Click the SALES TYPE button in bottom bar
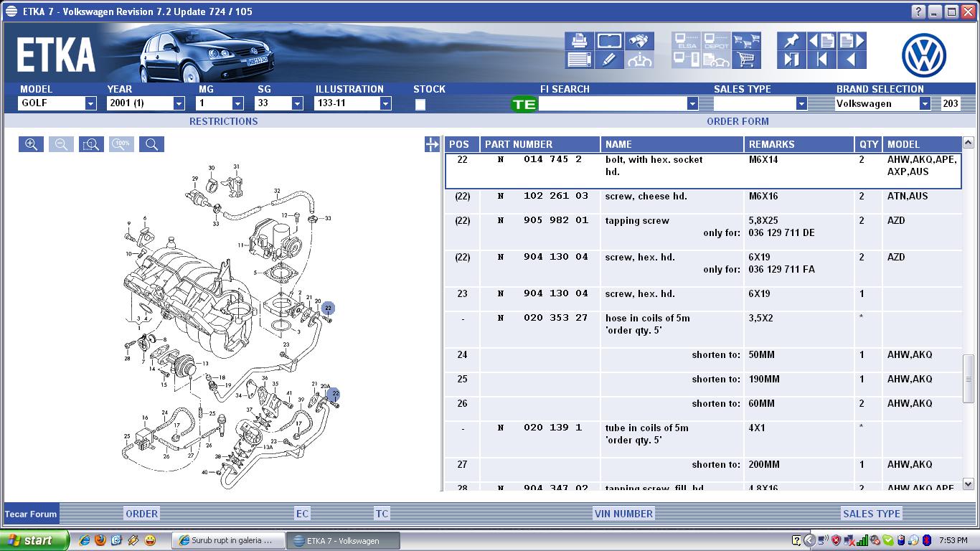This screenshot has width=980, height=551. 871,514
